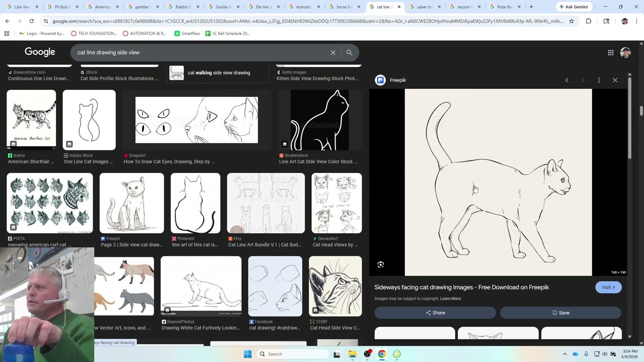Click the large Freepik cat preview image

(498, 183)
